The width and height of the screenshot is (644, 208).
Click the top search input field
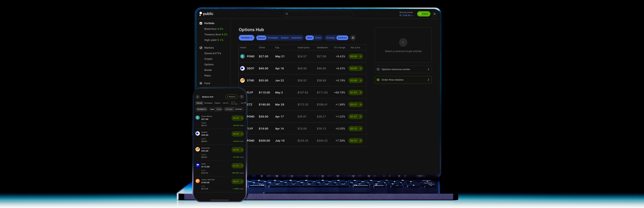(x=318, y=14)
